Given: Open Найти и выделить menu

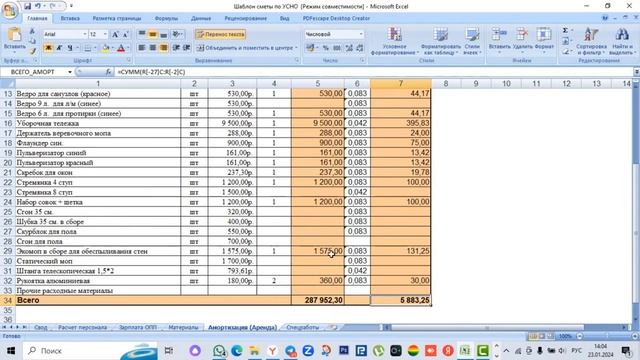Looking at the screenshot, I should [x=622, y=41].
